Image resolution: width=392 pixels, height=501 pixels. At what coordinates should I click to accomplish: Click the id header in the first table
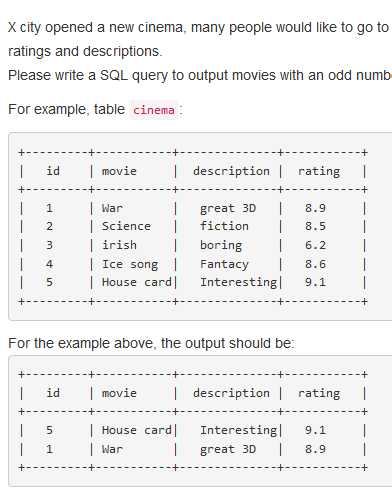53,171
